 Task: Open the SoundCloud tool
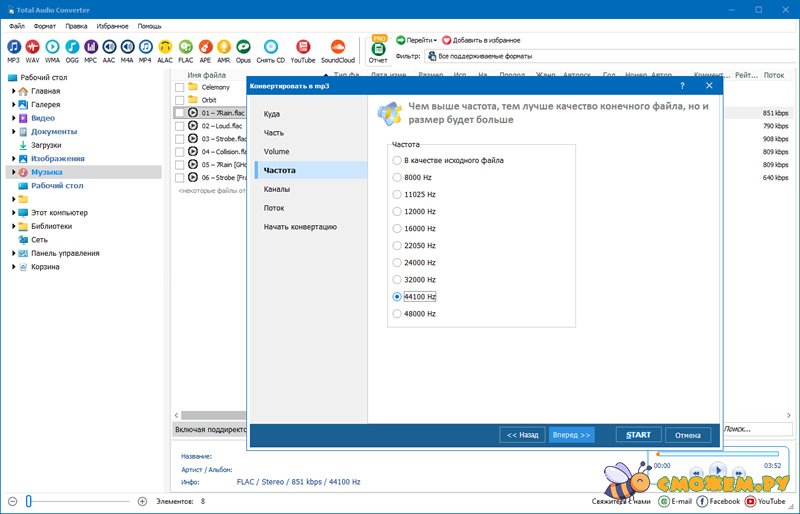[337, 48]
